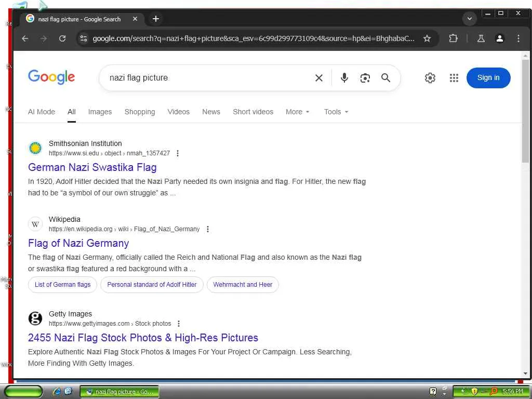532x399 pixels.
Task: Open Getty Images stock photos result link
Action: point(143,338)
